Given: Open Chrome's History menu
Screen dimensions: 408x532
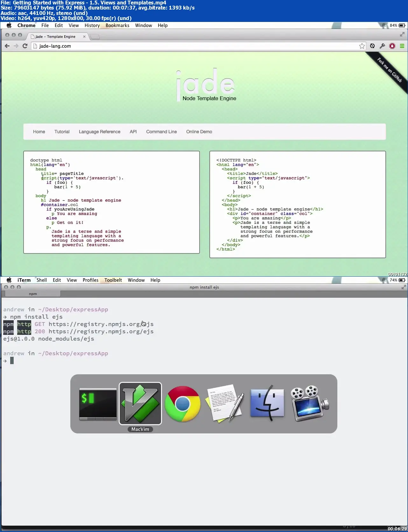Looking at the screenshot, I should (92, 25).
